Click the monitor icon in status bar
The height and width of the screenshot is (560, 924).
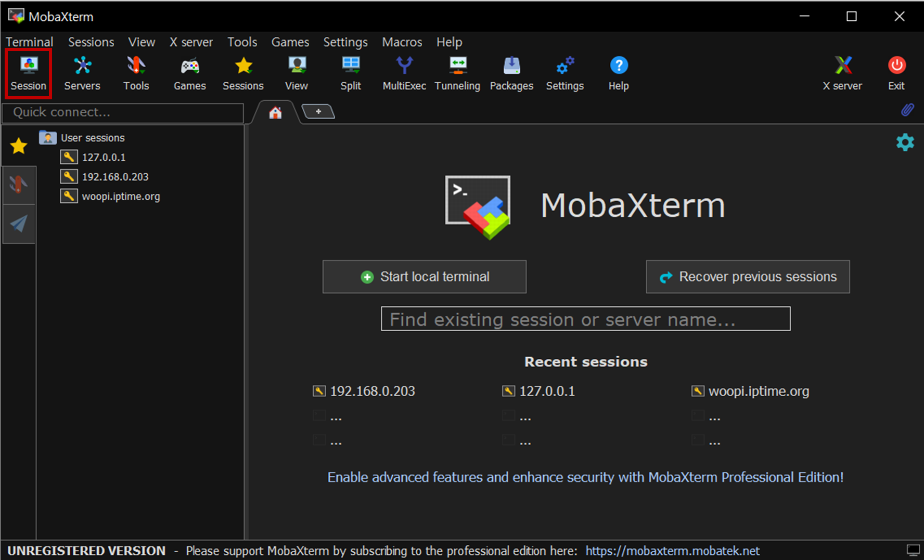[914, 550]
